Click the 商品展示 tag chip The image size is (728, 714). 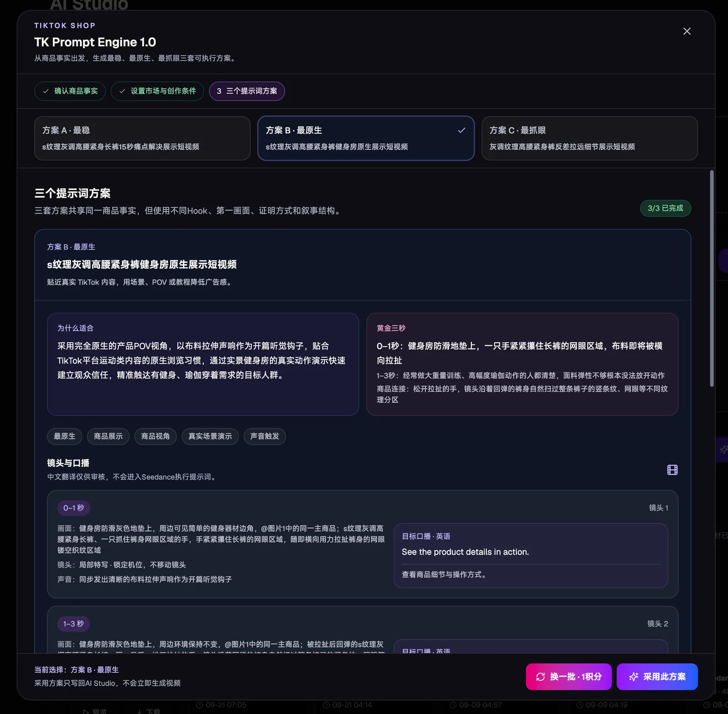tap(108, 436)
